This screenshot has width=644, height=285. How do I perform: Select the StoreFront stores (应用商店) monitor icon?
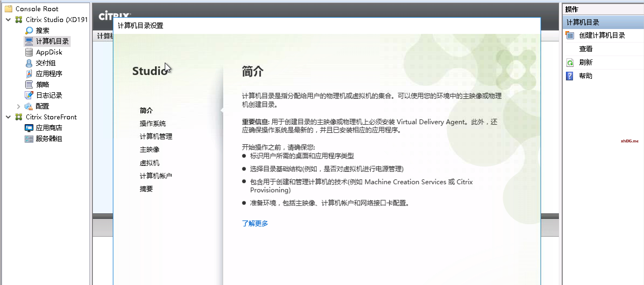[29, 128]
